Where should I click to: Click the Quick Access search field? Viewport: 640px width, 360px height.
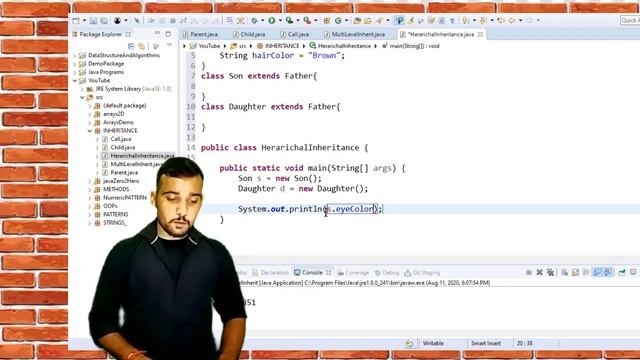coord(630,20)
